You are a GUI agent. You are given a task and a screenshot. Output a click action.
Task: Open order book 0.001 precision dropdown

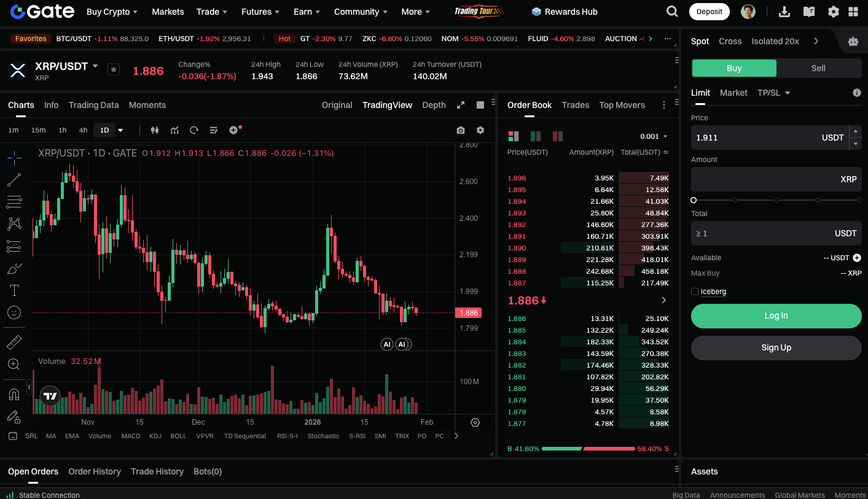click(x=654, y=136)
